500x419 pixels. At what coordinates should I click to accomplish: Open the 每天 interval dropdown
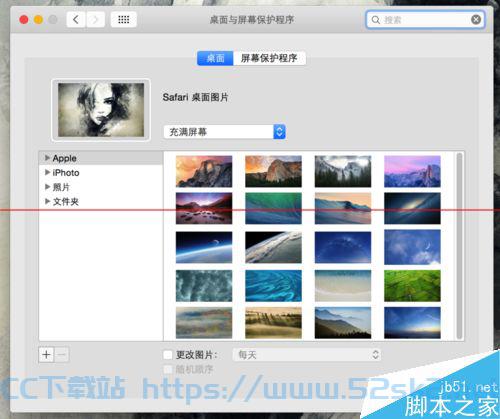307,355
